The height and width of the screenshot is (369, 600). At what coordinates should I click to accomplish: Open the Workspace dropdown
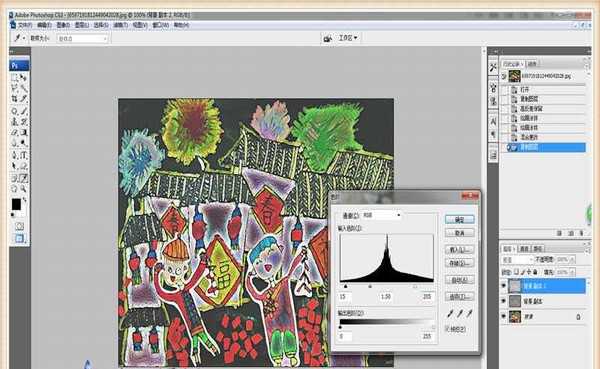(x=348, y=38)
